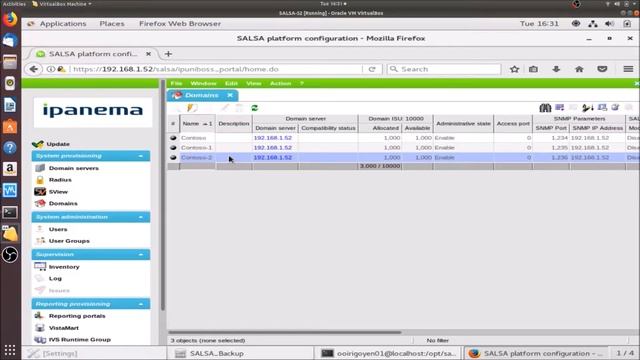This screenshot has height=360, width=640.
Task: Collapse the System provisioning section
Action: tap(141, 156)
